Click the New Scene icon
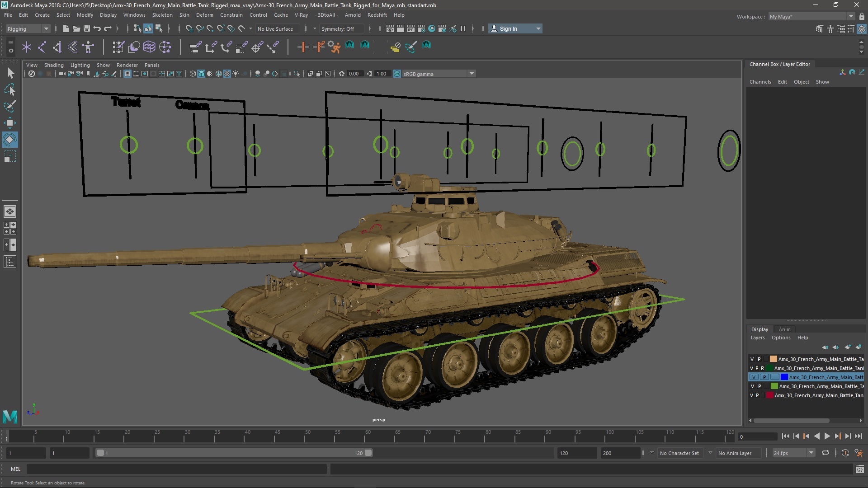The image size is (868, 488). click(66, 28)
